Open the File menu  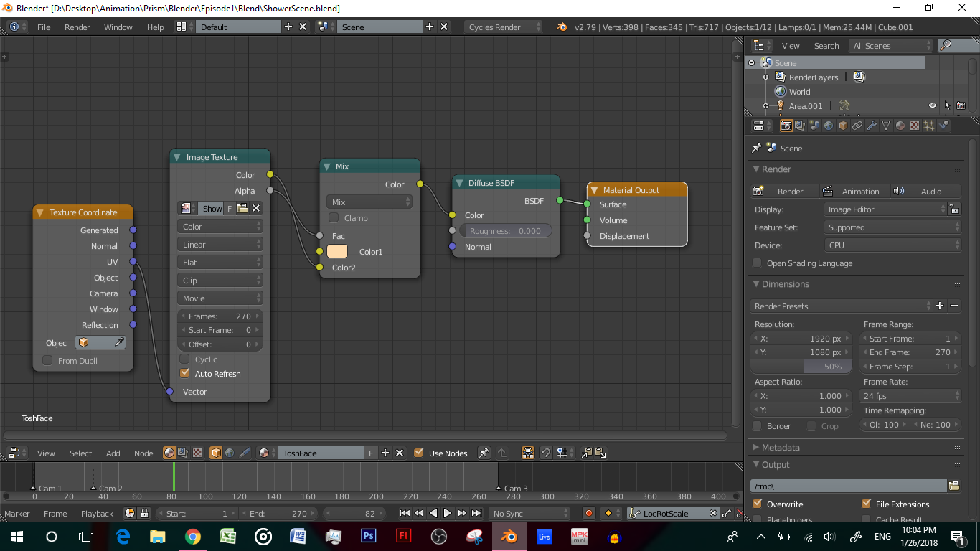coord(44,27)
